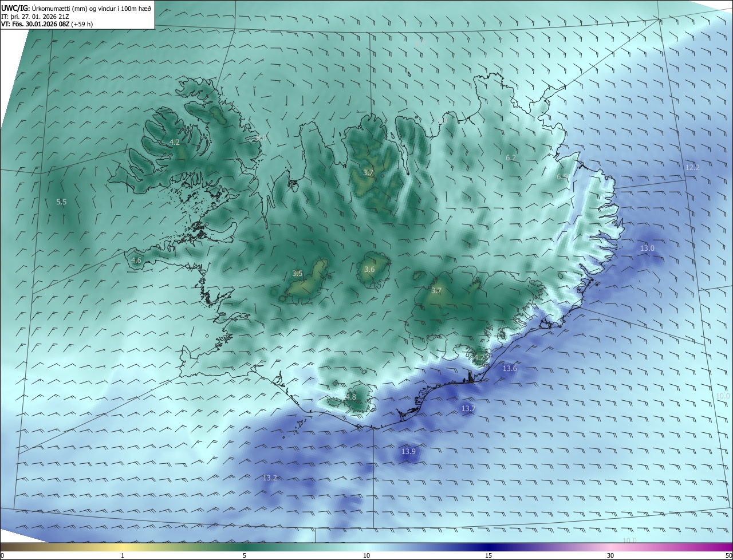The image size is (733, 560).
Task: Click the 12.2 value label off the east coast
Action: coord(692,167)
